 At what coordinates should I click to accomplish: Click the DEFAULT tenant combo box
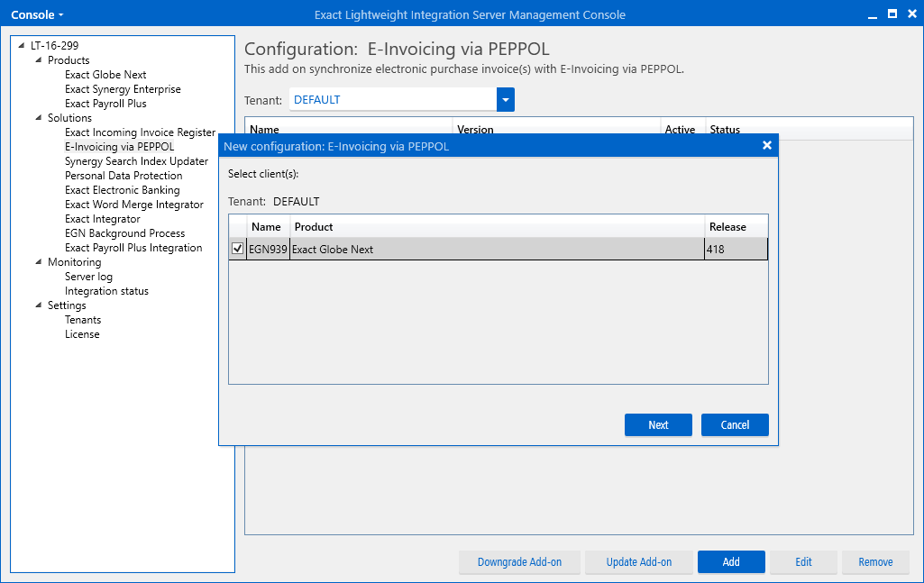(x=401, y=99)
